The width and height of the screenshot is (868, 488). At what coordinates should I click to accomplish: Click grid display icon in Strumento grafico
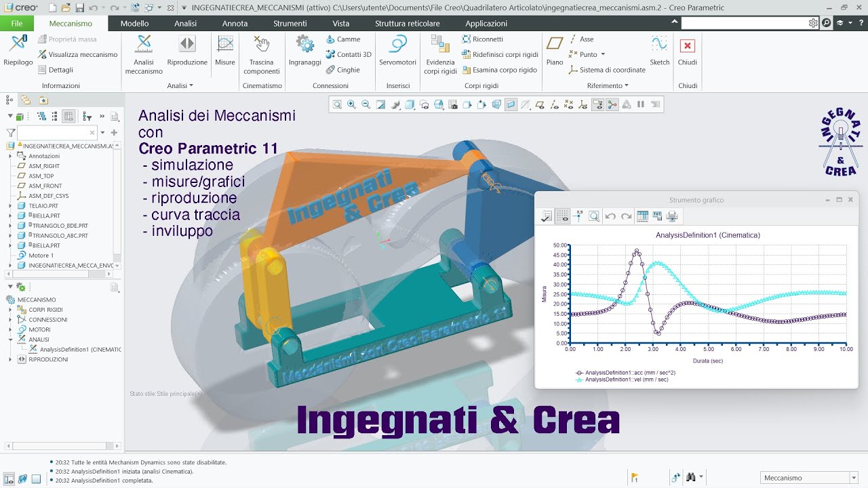562,216
